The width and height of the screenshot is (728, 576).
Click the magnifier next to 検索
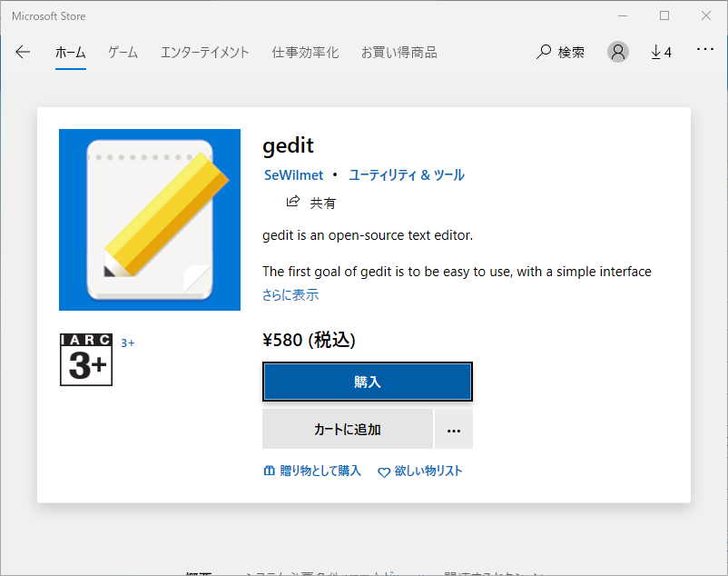click(543, 52)
